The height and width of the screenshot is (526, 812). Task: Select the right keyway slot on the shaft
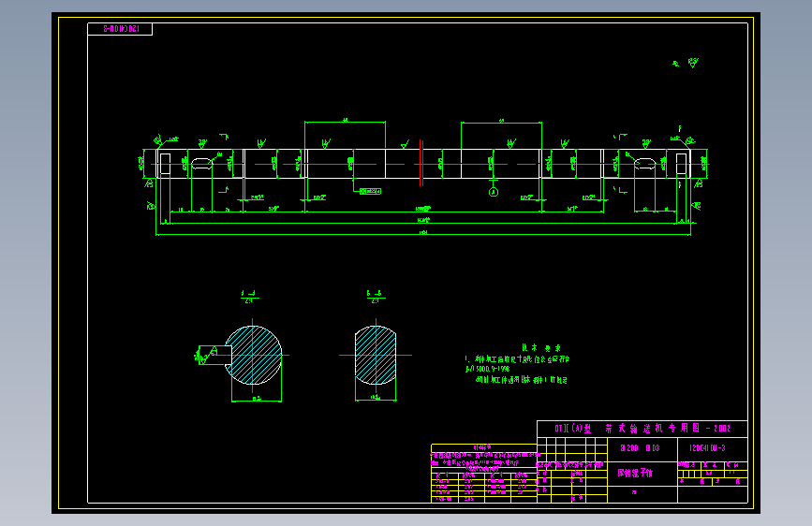click(644, 164)
